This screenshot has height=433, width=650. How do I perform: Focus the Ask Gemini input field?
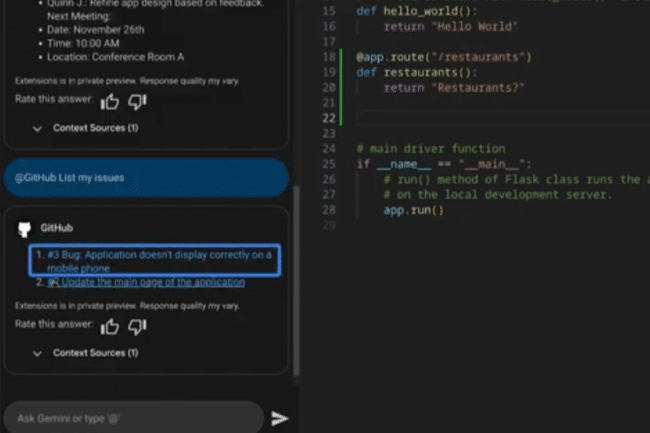point(134,418)
